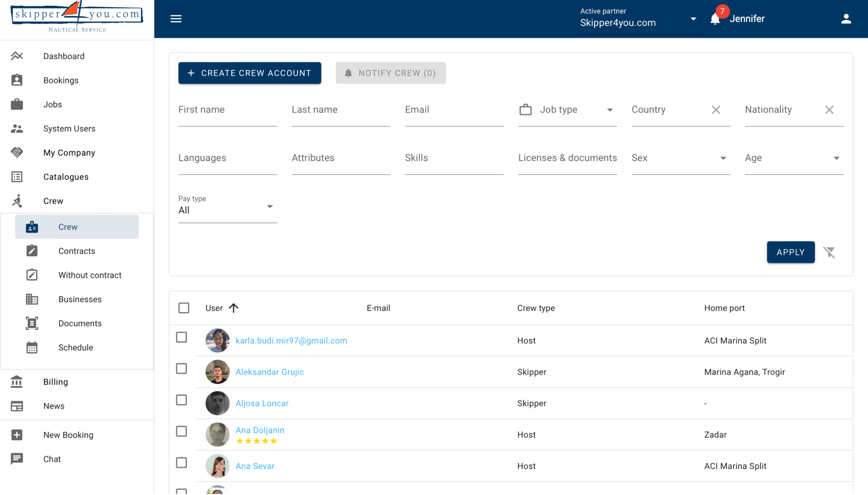The image size is (868, 495).
Task: Go to Dashboard menu item
Action: 64,56
